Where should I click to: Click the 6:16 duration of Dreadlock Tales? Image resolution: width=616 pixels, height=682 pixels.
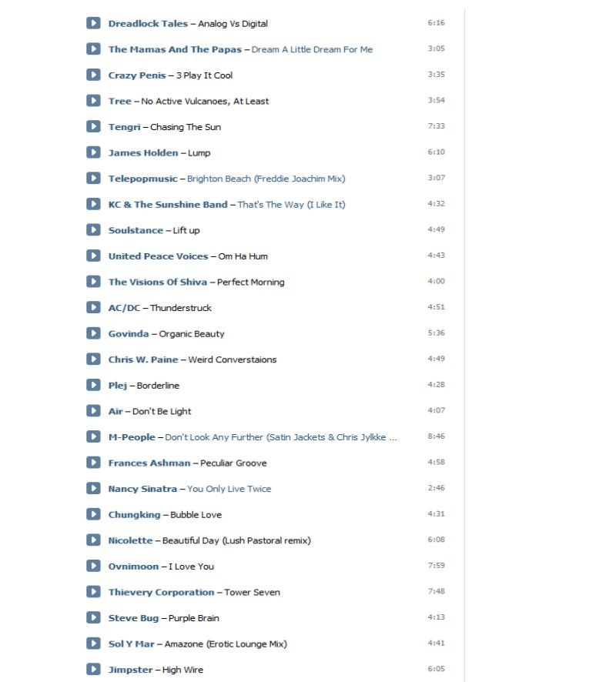pyautogui.click(x=436, y=22)
